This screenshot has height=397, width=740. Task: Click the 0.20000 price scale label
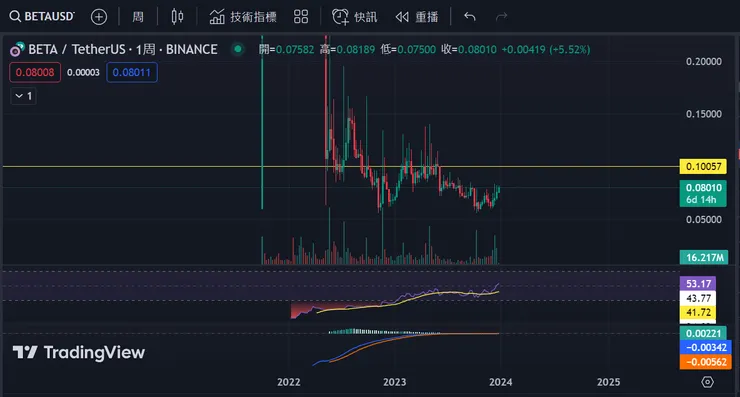[704, 61]
